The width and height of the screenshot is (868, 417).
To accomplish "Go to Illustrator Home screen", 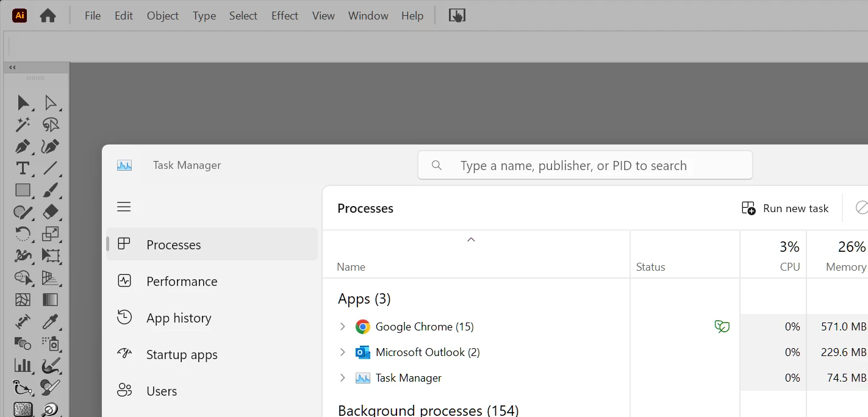I will click(x=48, y=16).
